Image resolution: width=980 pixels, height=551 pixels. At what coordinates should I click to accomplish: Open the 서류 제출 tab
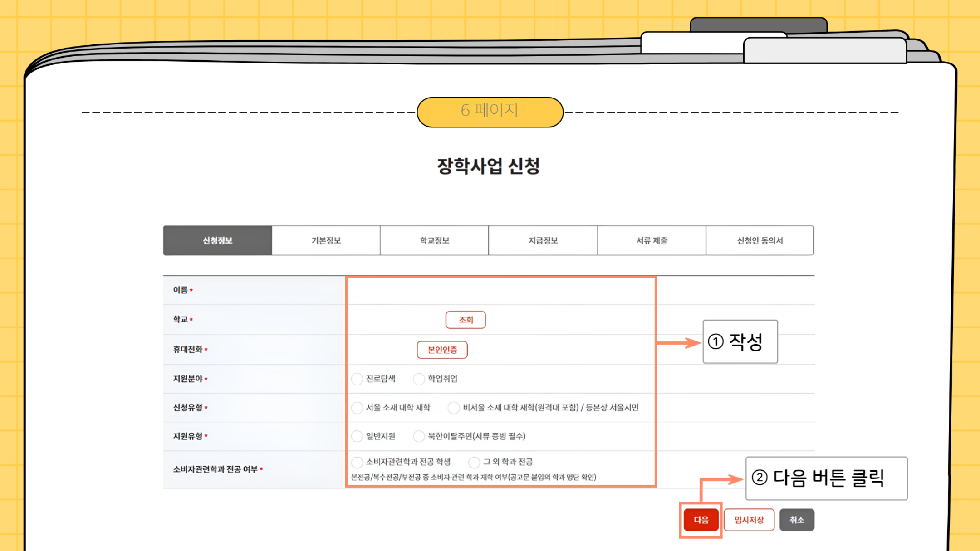tap(652, 240)
